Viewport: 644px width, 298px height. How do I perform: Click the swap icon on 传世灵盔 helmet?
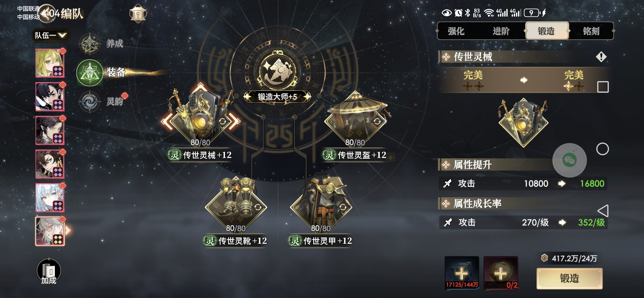(x=377, y=121)
